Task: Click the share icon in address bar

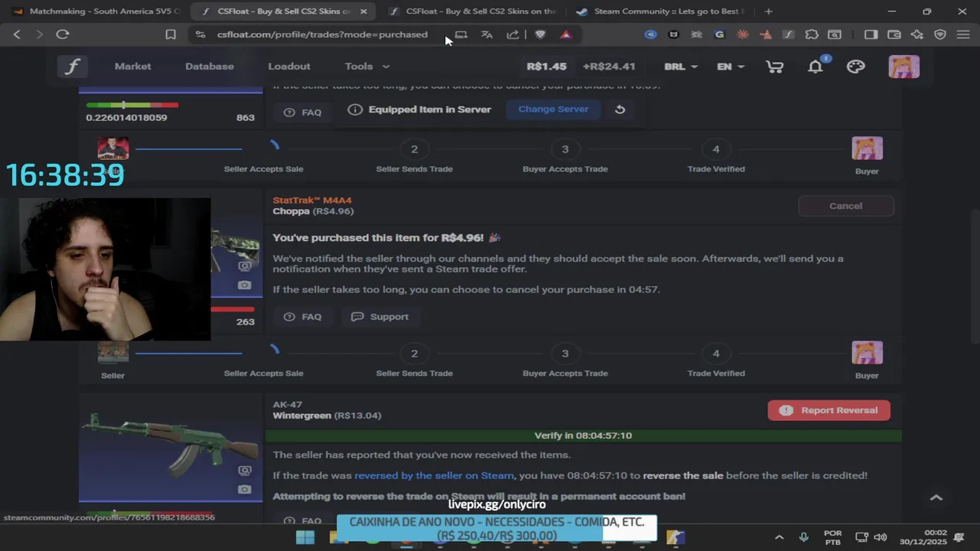Action: coord(512,34)
